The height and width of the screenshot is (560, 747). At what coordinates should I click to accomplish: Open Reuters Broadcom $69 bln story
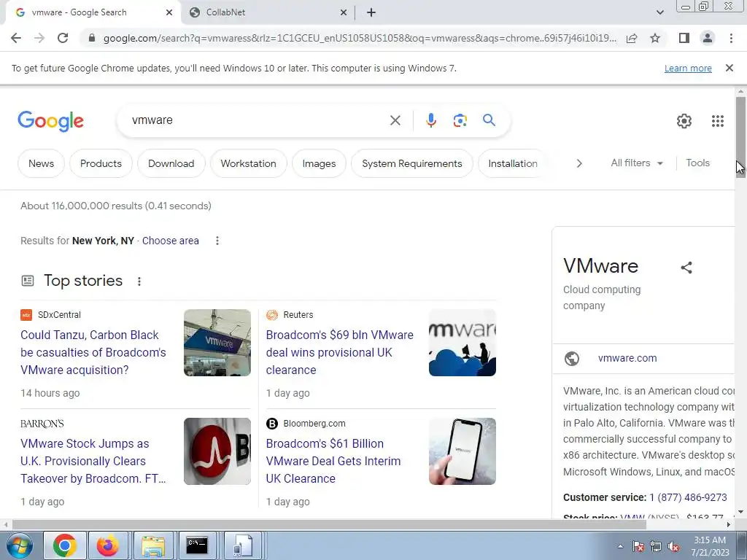pyautogui.click(x=340, y=352)
